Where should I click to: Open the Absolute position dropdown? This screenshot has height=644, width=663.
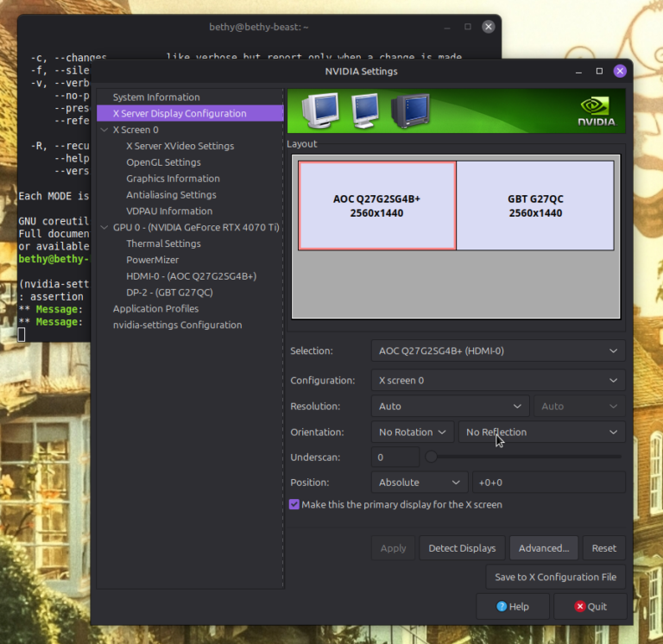tap(420, 482)
